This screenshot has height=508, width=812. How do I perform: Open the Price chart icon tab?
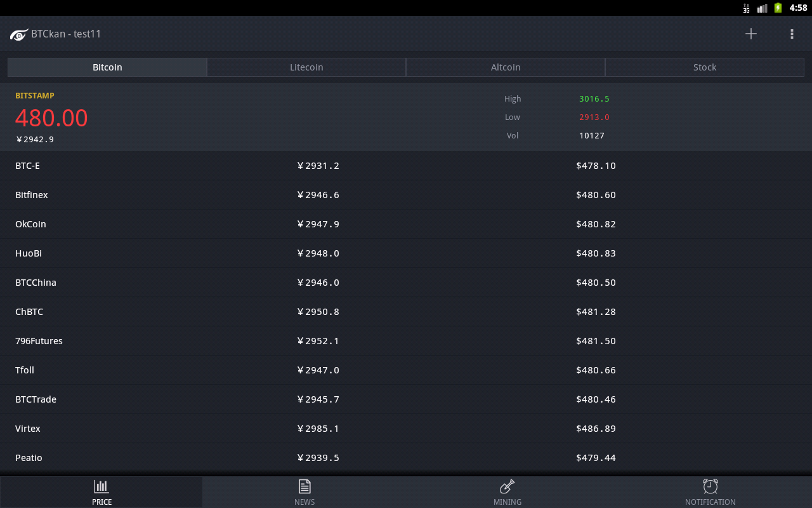tap(101, 493)
